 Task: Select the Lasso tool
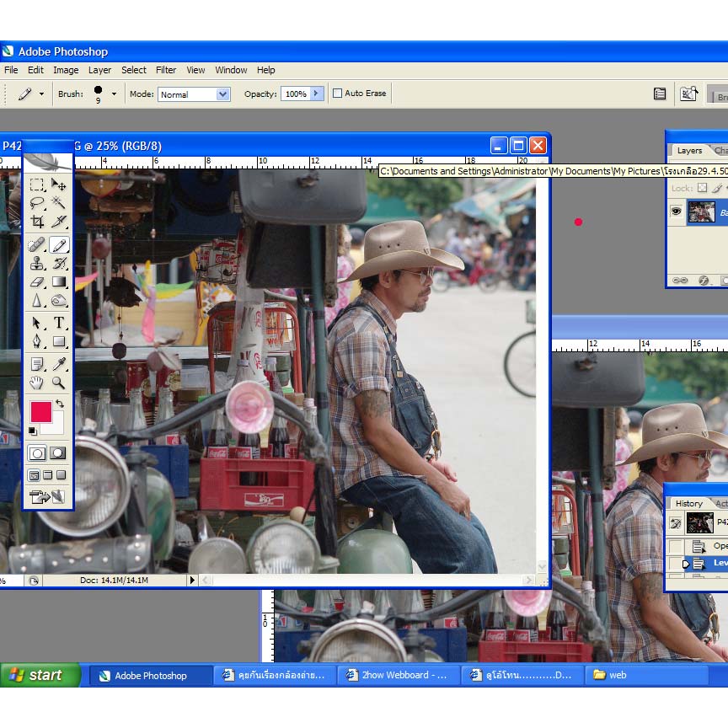coord(37,203)
